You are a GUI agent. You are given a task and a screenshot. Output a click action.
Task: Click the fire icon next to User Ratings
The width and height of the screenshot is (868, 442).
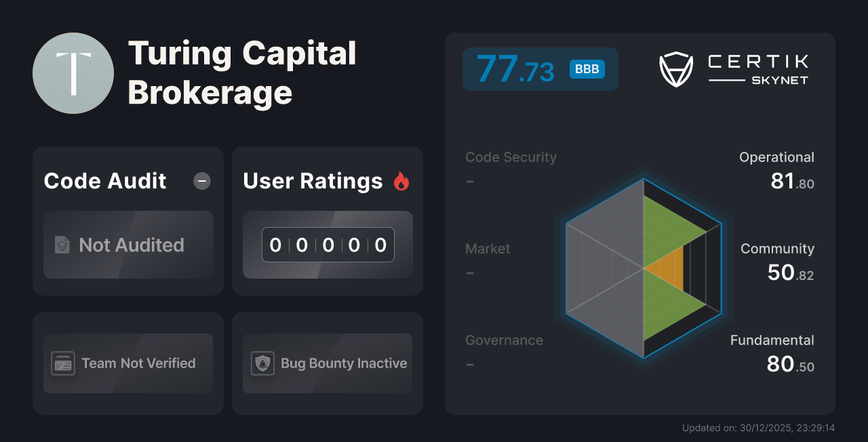click(402, 180)
